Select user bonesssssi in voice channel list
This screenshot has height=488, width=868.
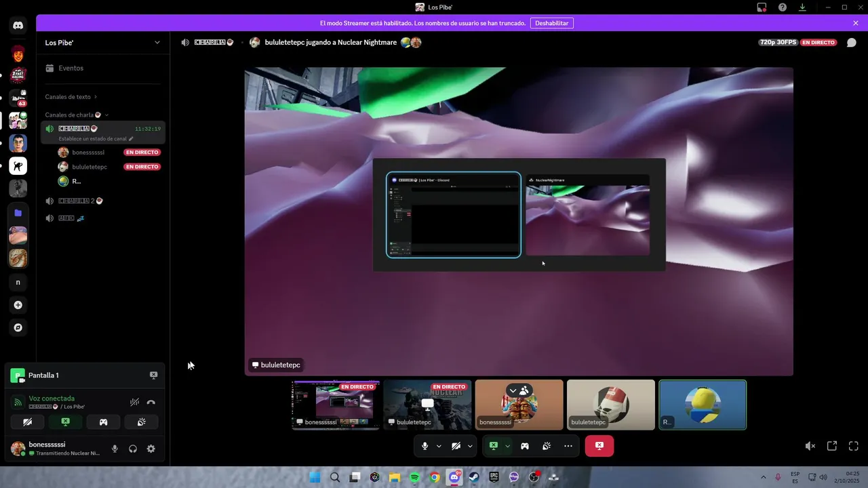pos(109,152)
